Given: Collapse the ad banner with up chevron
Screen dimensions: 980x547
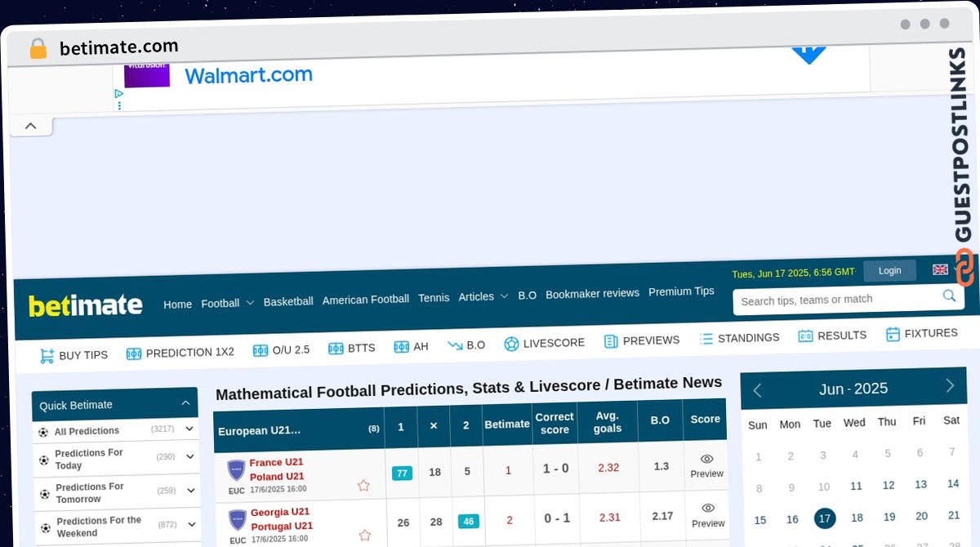Looking at the screenshot, I should click(x=30, y=126).
